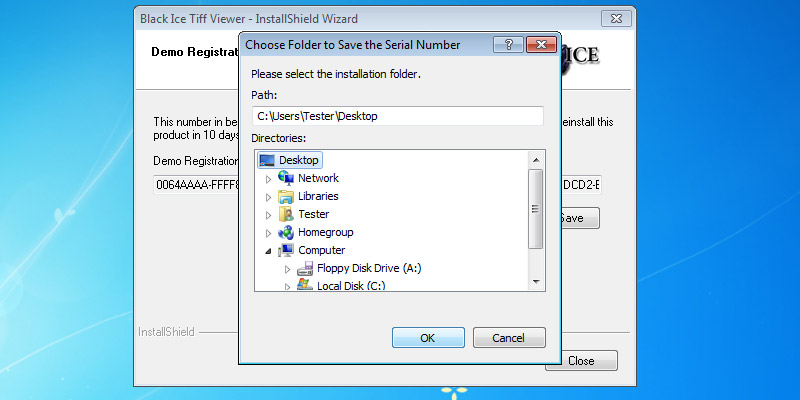
Task: Select the Tester label in tree
Action: tap(314, 214)
